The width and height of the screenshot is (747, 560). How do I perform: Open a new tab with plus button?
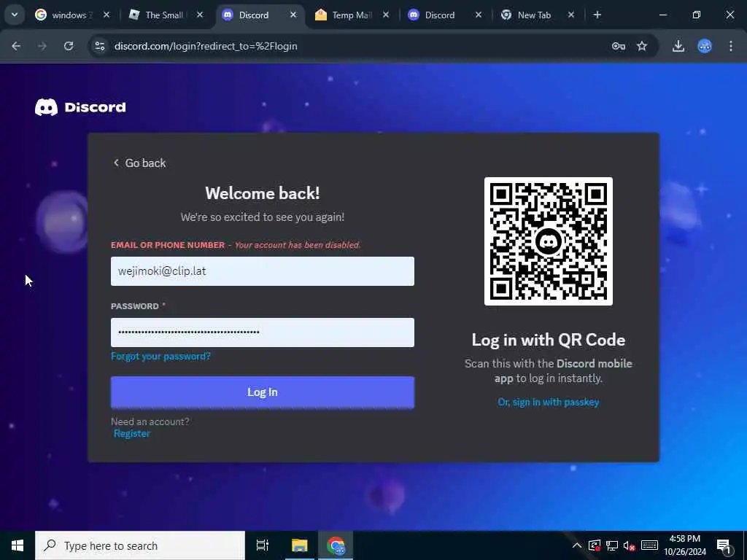[597, 15]
